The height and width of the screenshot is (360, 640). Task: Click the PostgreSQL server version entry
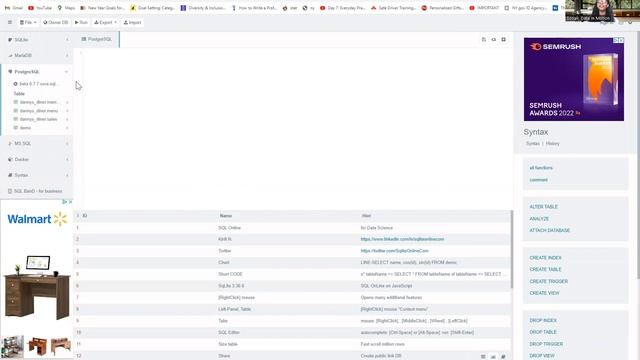pos(39,84)
